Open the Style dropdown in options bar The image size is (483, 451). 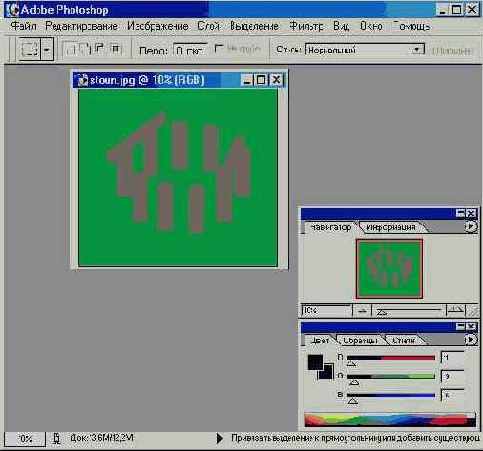[365, 50]
